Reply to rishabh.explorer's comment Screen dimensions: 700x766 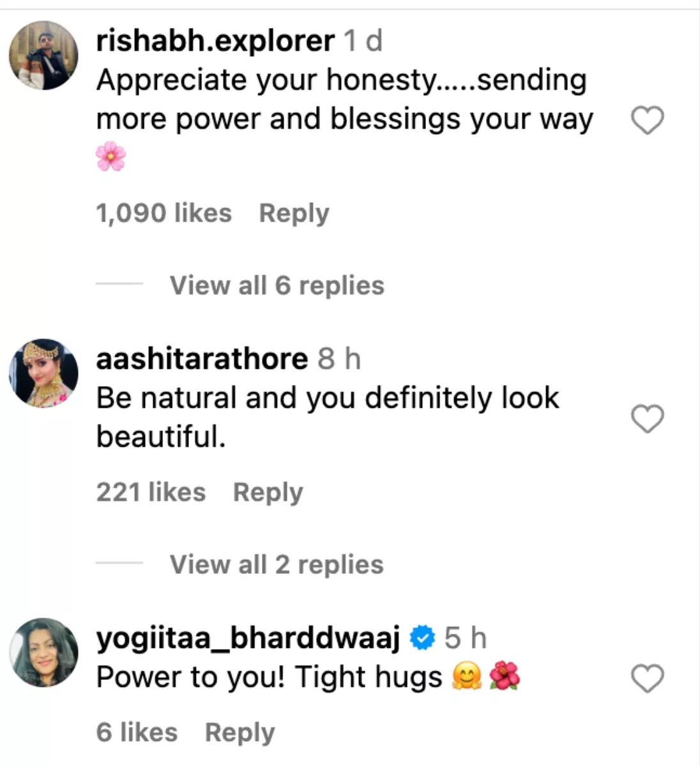(294, 213)
